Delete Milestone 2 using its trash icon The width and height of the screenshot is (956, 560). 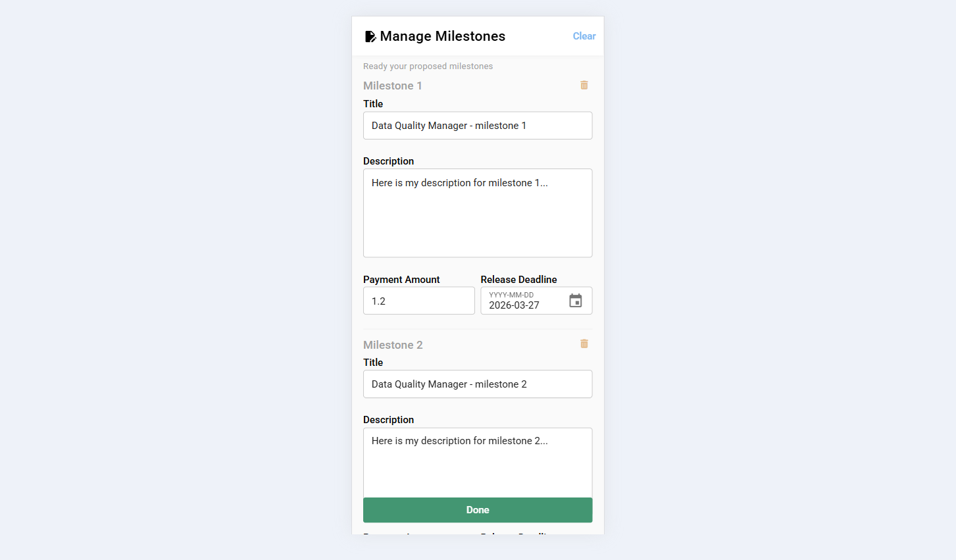point(584,344)
